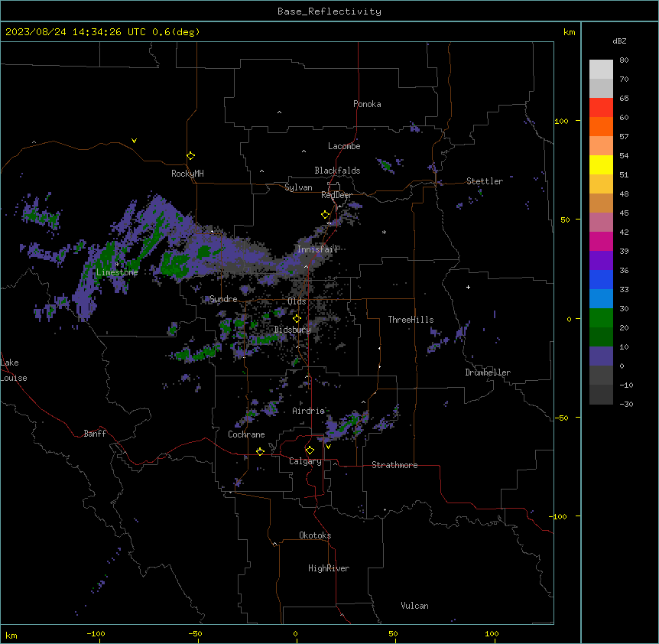Click the slate purple legend swatch above 0

tap(601, 356)
